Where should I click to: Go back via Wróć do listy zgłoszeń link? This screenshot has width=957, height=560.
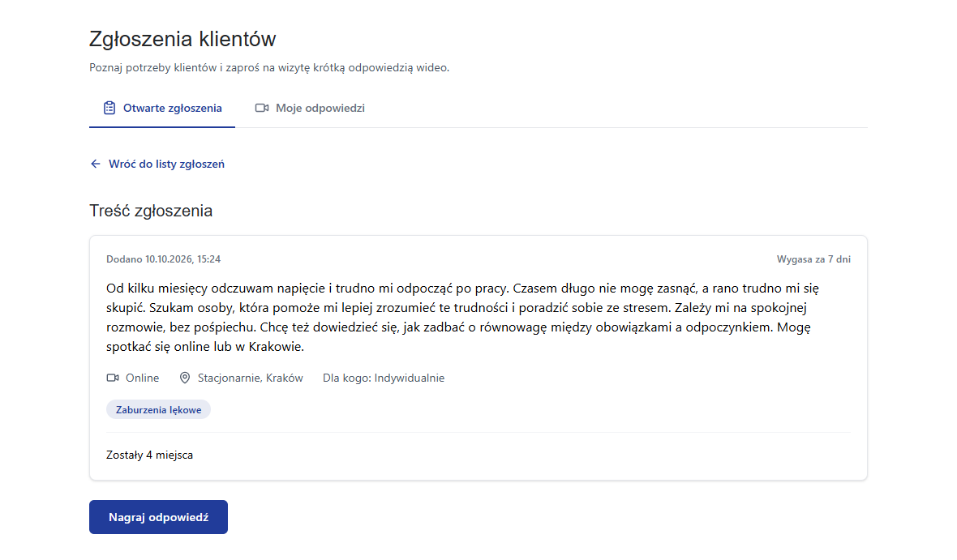click(157, 164)
